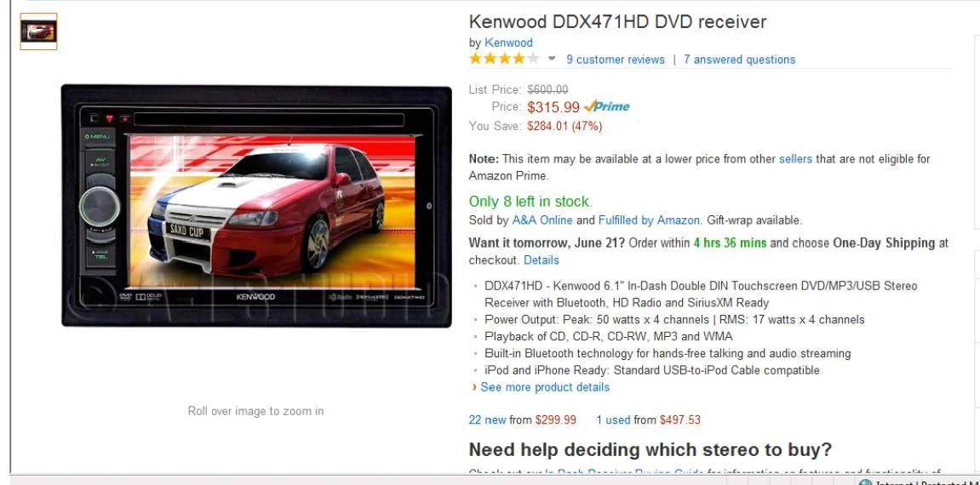Viewport: 980px width, 485px height.
Task: View 22 new offers
Action: (x=488, y=420)
